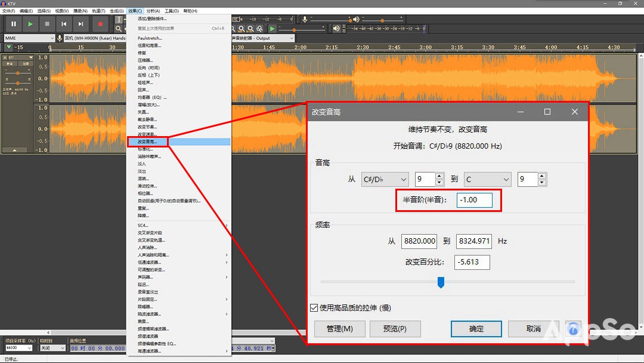Confirm pitch change with 确定 button
Viewport: 644px width, 363px height.
point(476,328)
